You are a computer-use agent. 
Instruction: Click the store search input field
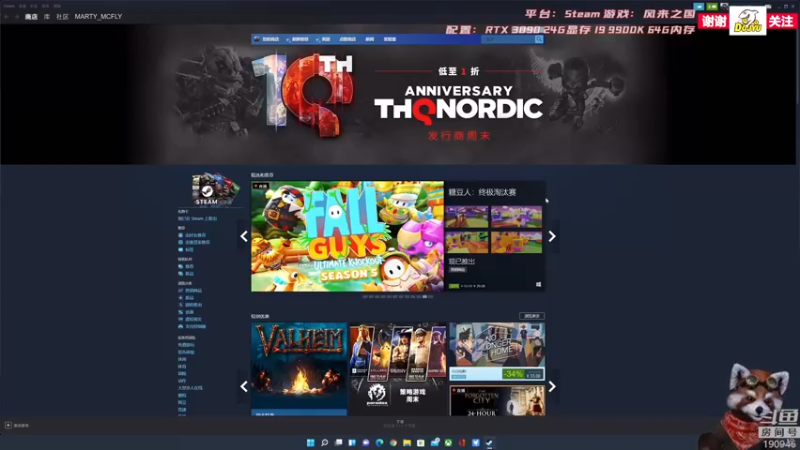click(508, 39)
